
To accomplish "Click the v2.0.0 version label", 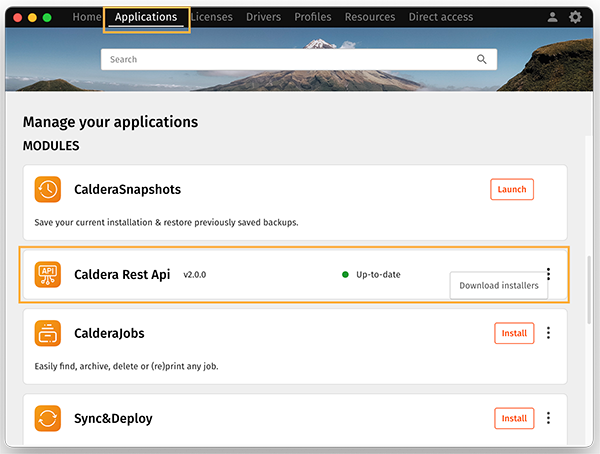I will coord(194,274).
